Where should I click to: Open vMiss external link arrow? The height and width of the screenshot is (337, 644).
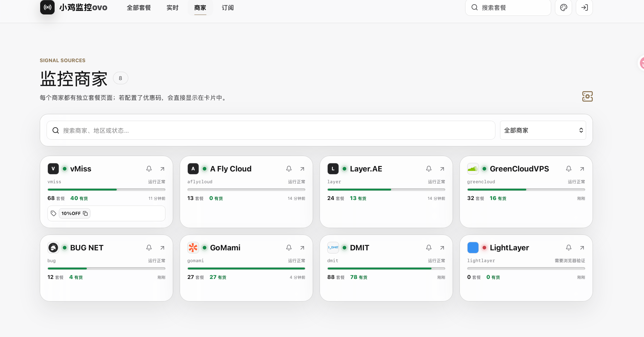[x=162, y=169]
